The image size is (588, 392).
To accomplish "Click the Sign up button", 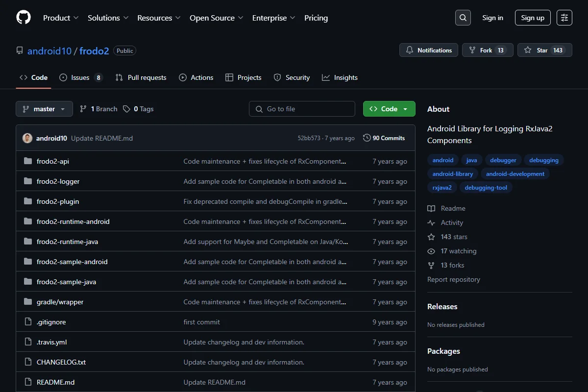I will coord(533,18).
